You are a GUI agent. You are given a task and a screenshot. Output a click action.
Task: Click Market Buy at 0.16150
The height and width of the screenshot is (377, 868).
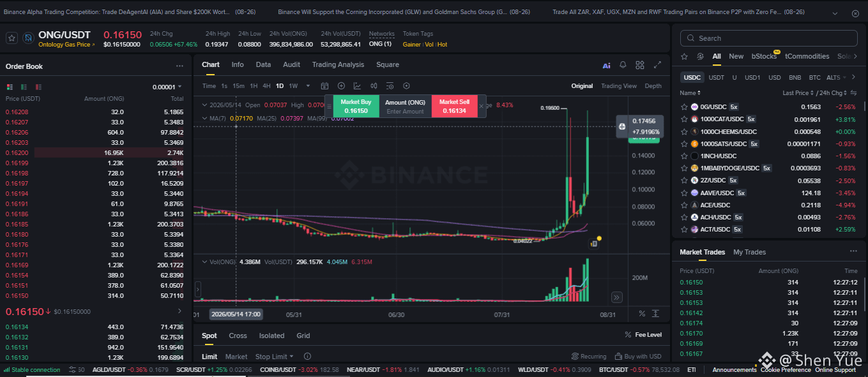pos(356,106)
